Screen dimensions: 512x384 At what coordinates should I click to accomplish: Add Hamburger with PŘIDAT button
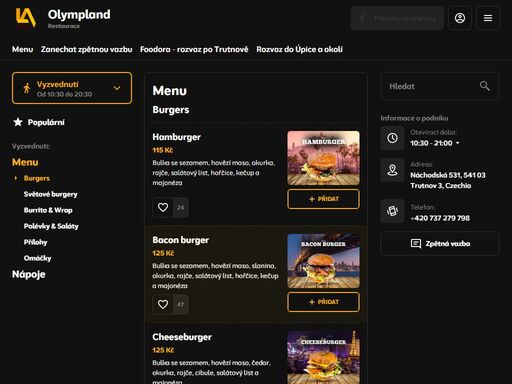pyautogui.click(x=323, y=199)
